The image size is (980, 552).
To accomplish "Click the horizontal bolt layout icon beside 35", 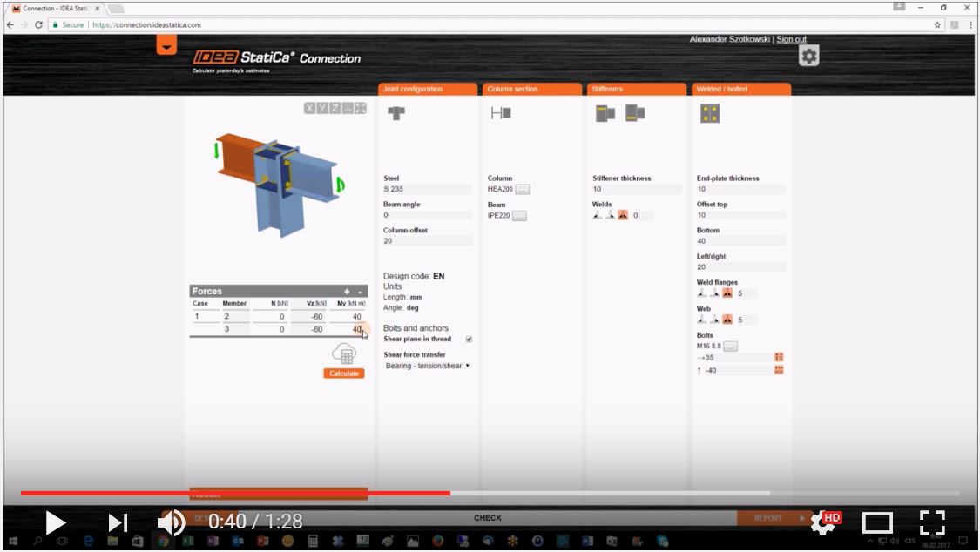I will click(779, 357).
